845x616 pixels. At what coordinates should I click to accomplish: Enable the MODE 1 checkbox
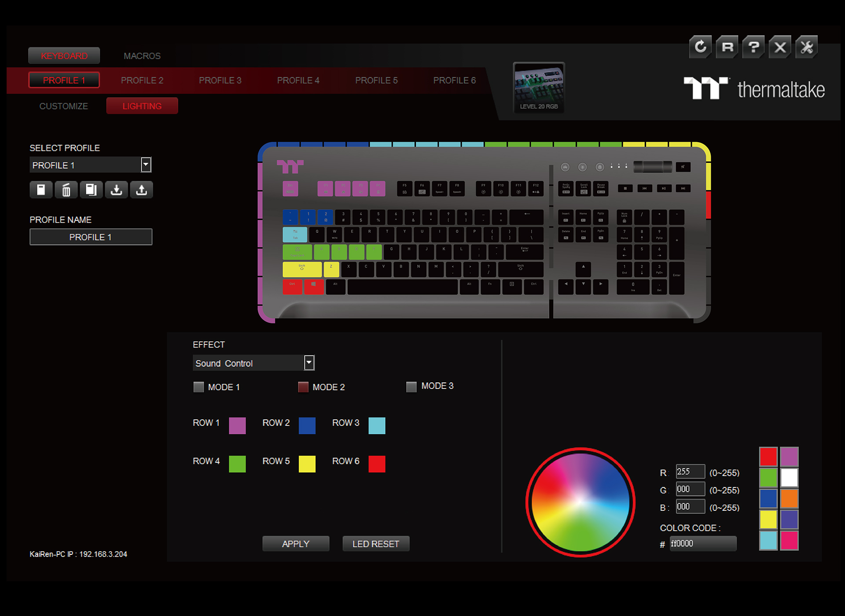198,387
